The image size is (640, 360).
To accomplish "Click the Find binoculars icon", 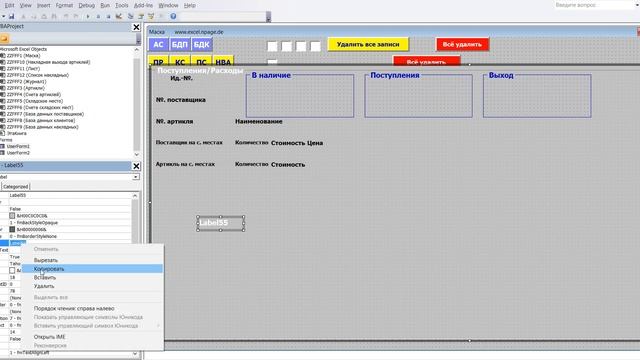I will point(54,16).
